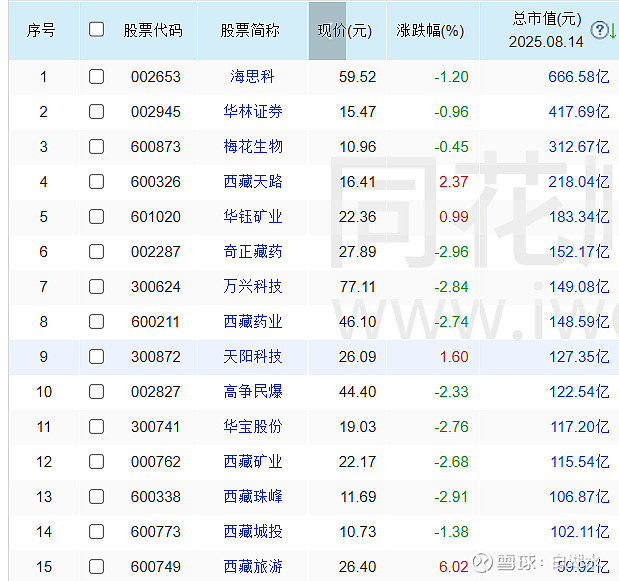This screenshot has height=581, width=619.
Task: Click market value 312.67亿
Action: pos(579,147)
